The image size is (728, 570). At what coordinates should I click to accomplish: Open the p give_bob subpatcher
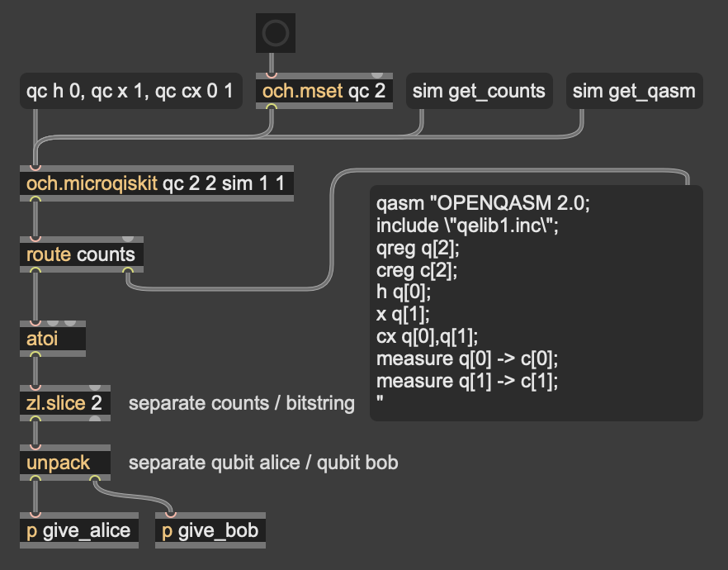pyautogui.click(x=210, y=530)
